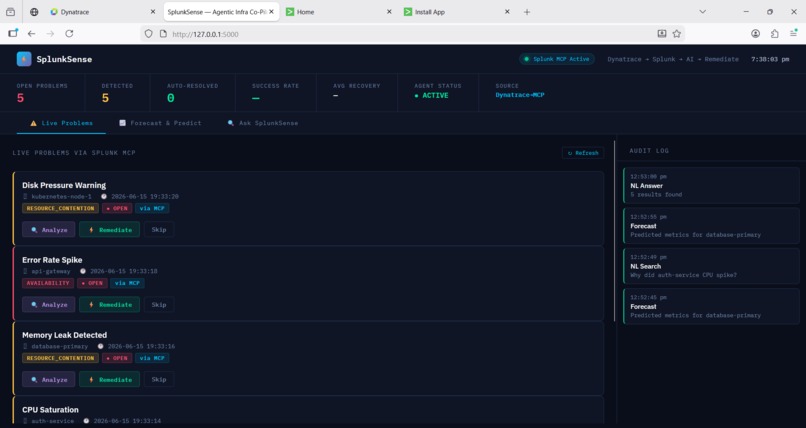Skip the Disk Pressure Warning problem
The height and width of the screenshot is (428, 806).
point(159,230)
